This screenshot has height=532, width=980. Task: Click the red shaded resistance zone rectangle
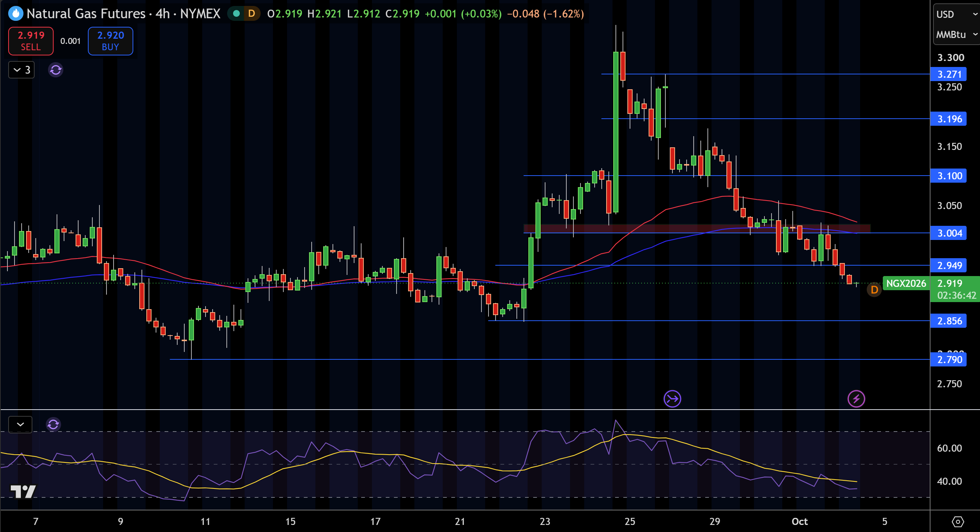tap(697, 228)
